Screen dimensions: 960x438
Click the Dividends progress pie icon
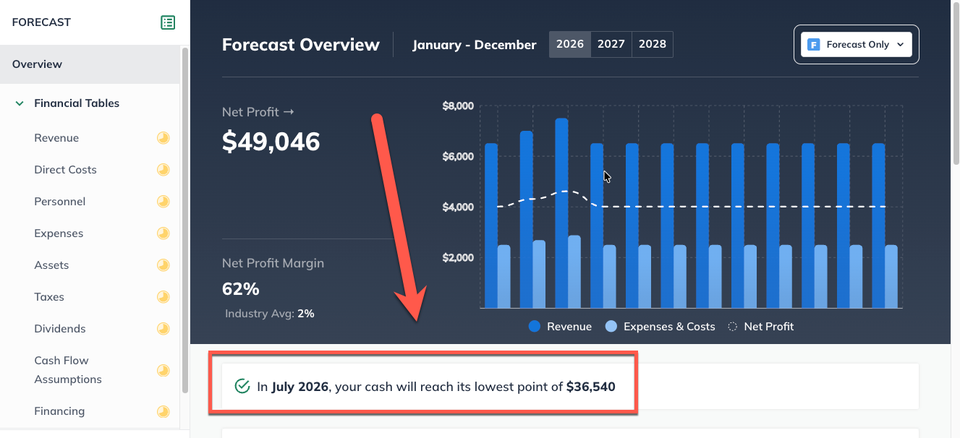click(x=163, y=329)
